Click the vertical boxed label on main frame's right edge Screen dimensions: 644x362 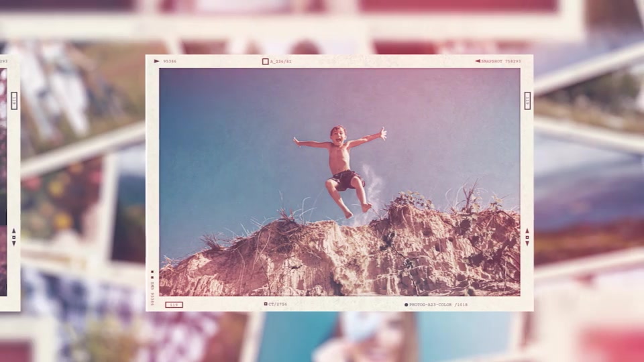[x=527, y=101]
